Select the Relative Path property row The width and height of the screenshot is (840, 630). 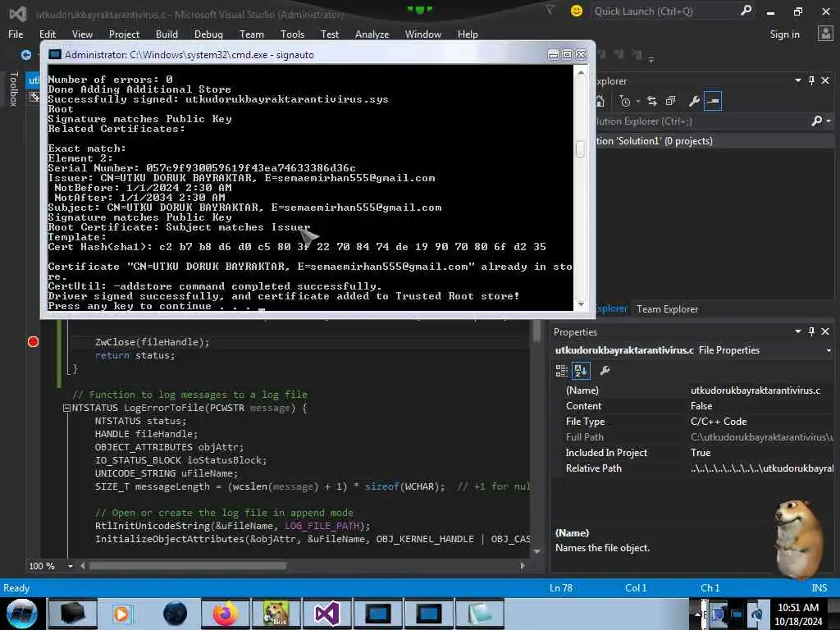click(694, 468)
